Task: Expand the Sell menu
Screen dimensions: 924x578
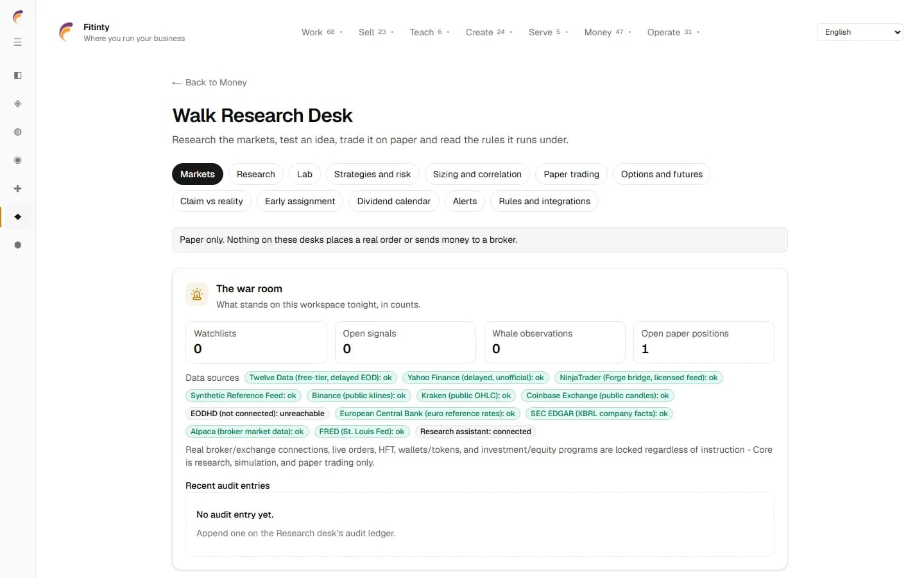Action: 376,32
